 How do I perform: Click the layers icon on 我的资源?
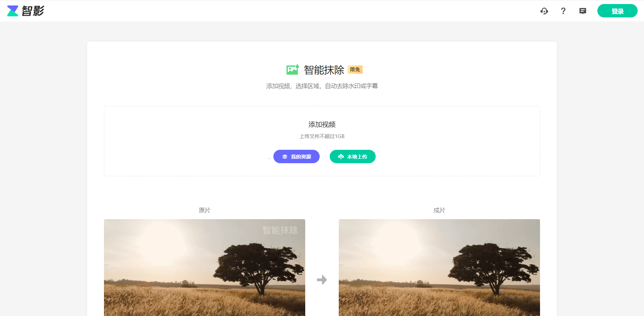point(285,157)
